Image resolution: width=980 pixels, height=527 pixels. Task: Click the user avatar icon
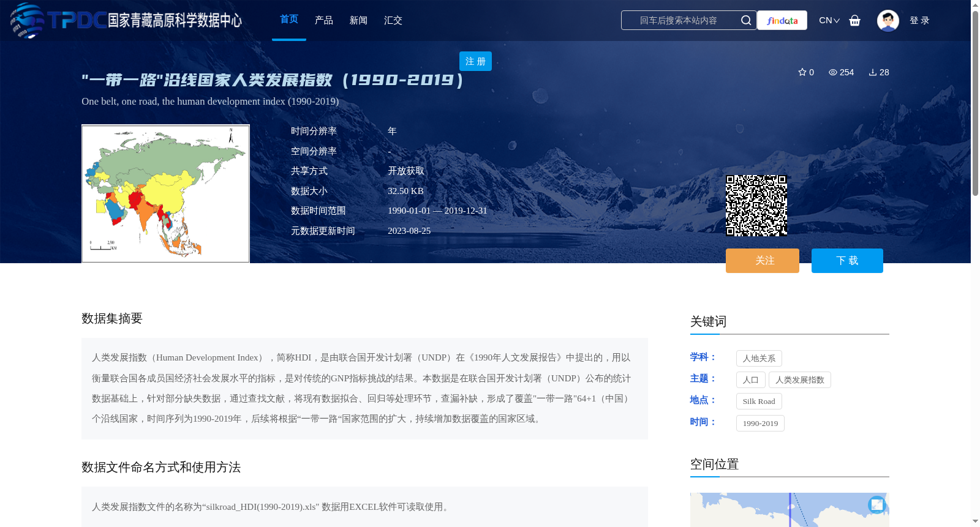click(x=888, y=20)
